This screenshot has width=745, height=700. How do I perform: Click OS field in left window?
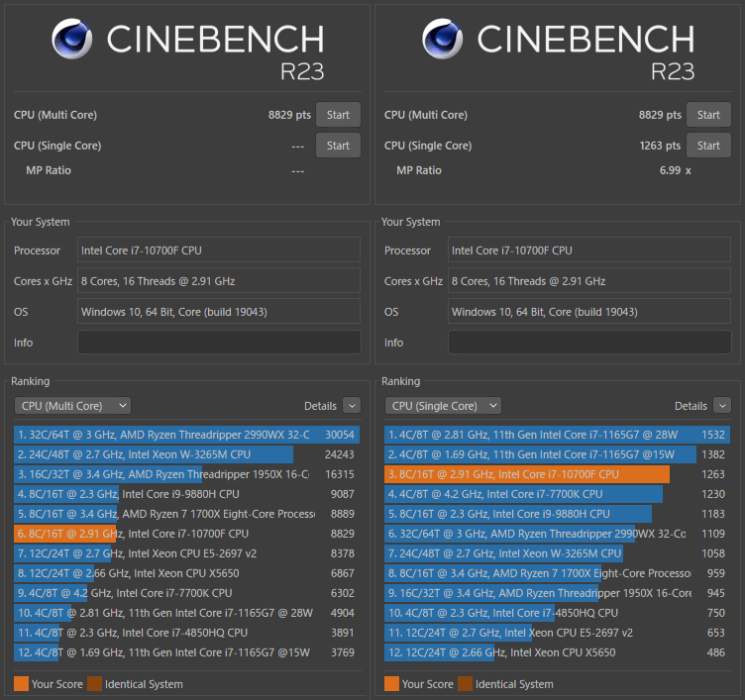(219, 312)
